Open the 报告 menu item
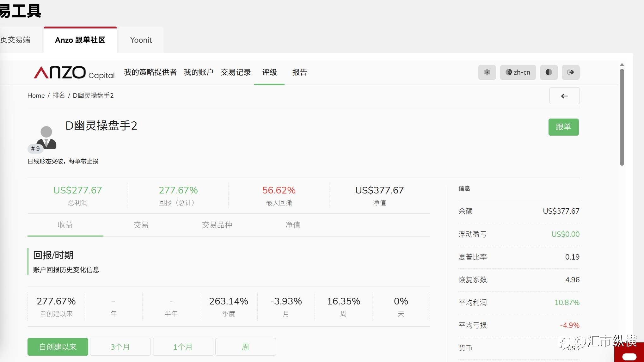The width and height of the screenshot is (644, 362). (x=299, y=72)
